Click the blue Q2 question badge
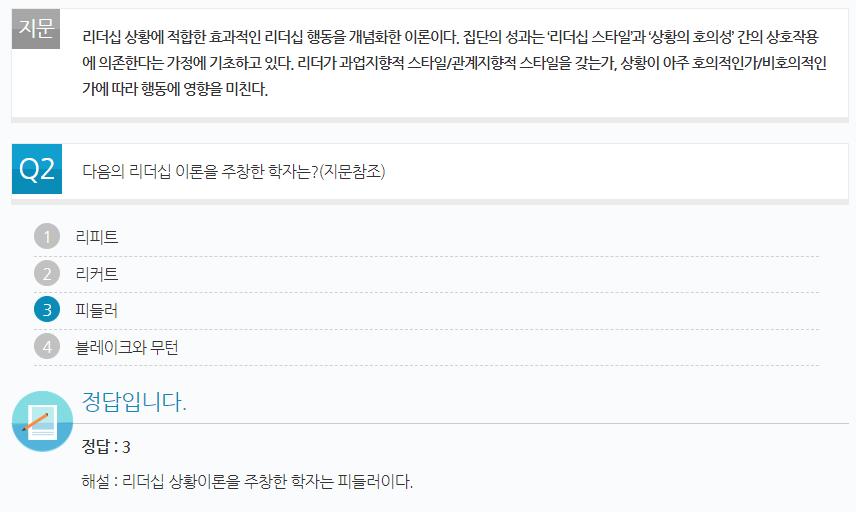This screenshot has height=512, width=856. click(x=37, y=169)
